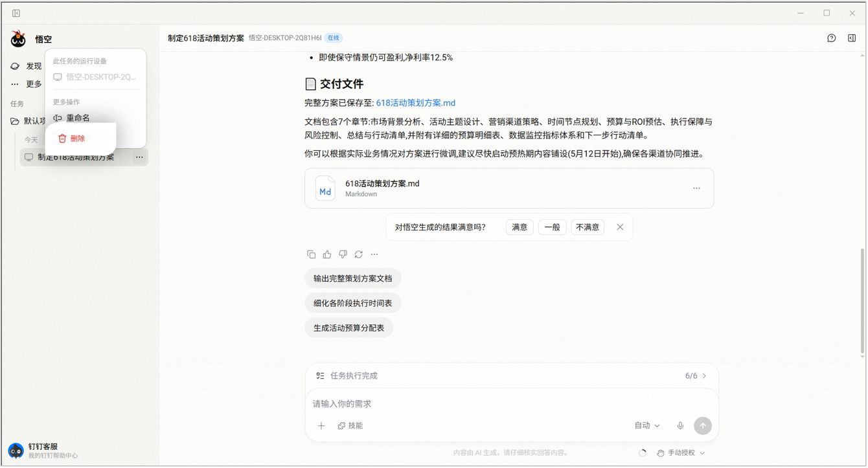Give the response a thumbs up
Image resolution: width=868 pixels, height=468 pixels.
coord(327,254)
